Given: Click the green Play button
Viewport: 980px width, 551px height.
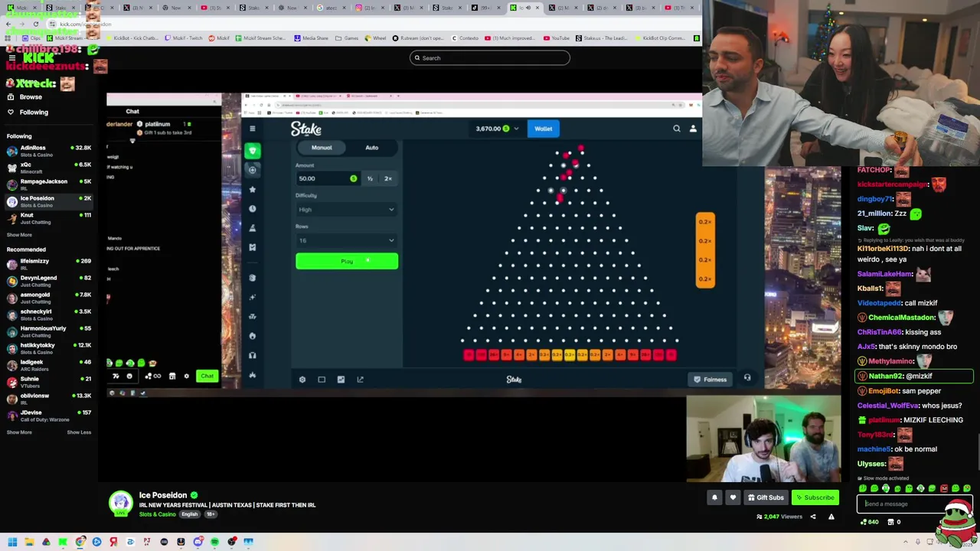Looking at the screenshot, I should pos(347,262).
